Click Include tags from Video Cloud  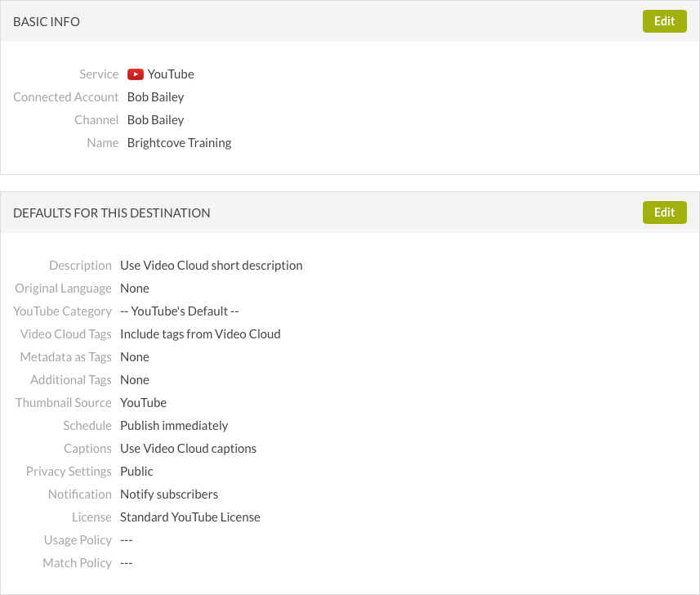click(200, 334)
